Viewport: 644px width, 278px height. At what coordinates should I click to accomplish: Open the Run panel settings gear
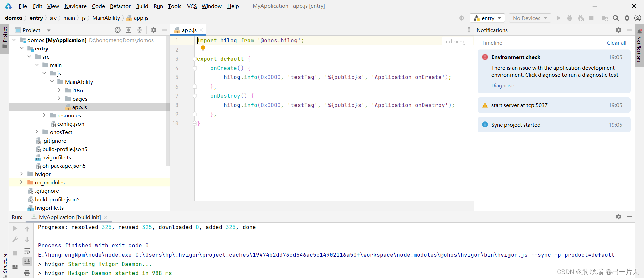[619, 217]
